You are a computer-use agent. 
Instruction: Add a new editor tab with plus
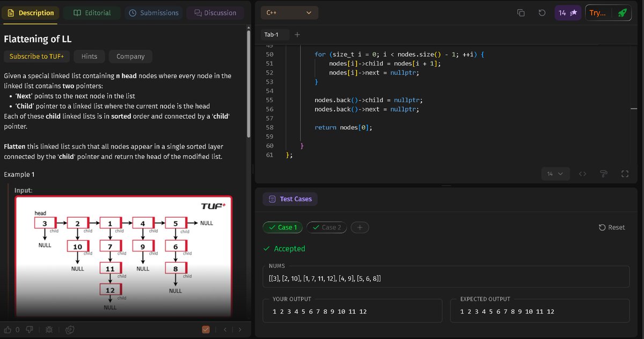click(x=297, y=35)
